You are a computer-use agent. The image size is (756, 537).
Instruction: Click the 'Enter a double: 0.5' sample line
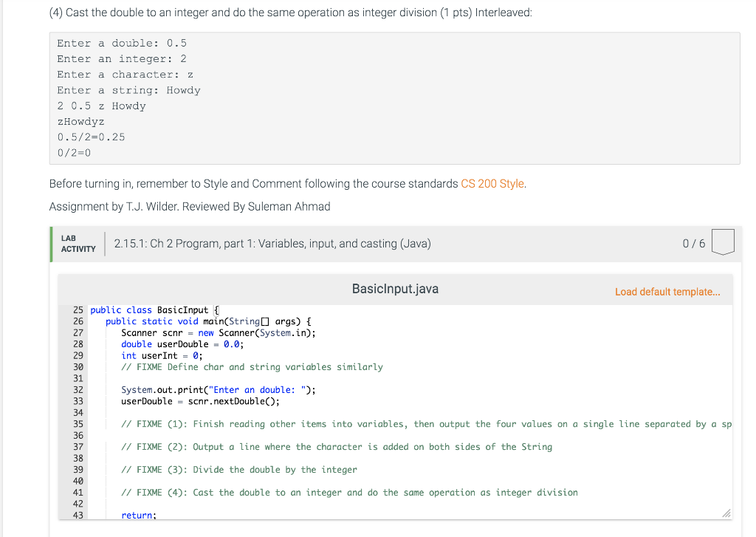pos(122,44)
